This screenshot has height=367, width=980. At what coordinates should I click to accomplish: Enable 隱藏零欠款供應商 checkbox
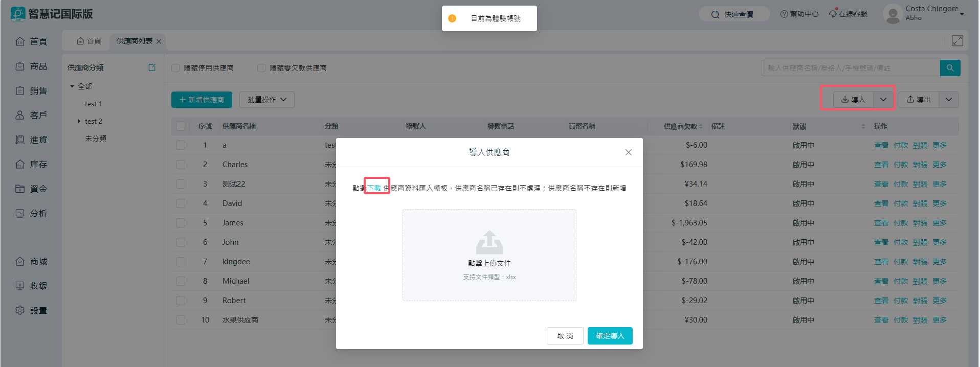click(261, 68)
